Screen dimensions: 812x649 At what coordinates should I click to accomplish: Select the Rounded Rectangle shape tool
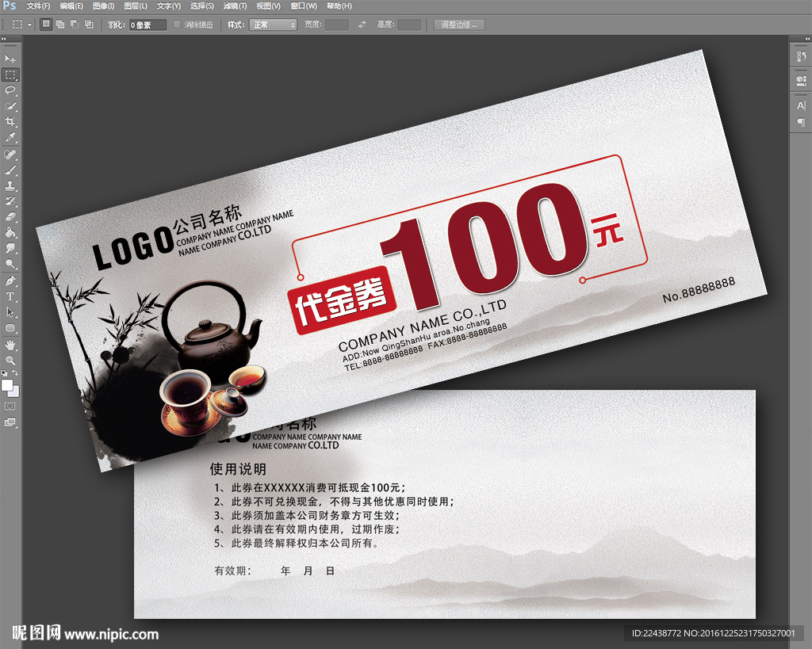click(10, 328)
